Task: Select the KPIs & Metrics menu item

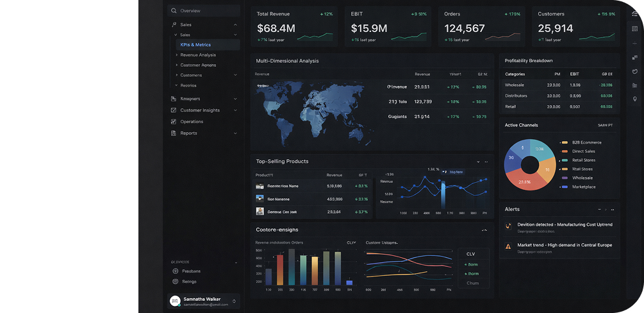Action: click(x=195, y=45)
